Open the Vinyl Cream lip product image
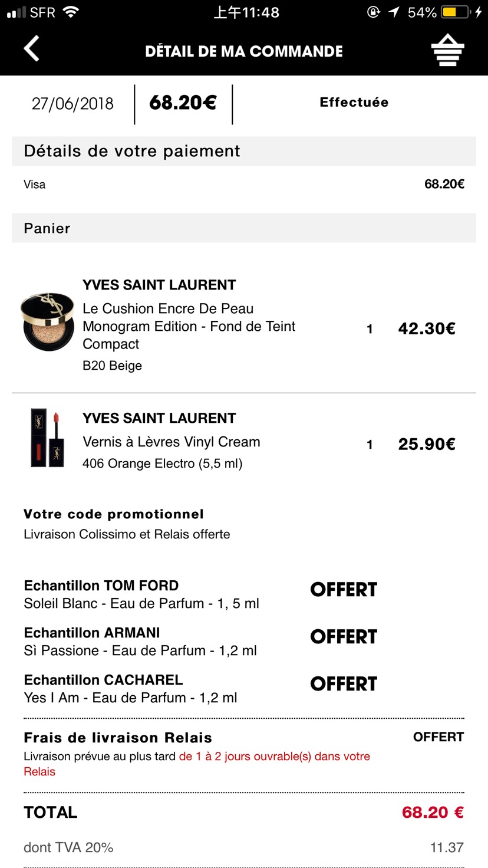The width and height of the screenshot is (488, 868). coord(47,438)
